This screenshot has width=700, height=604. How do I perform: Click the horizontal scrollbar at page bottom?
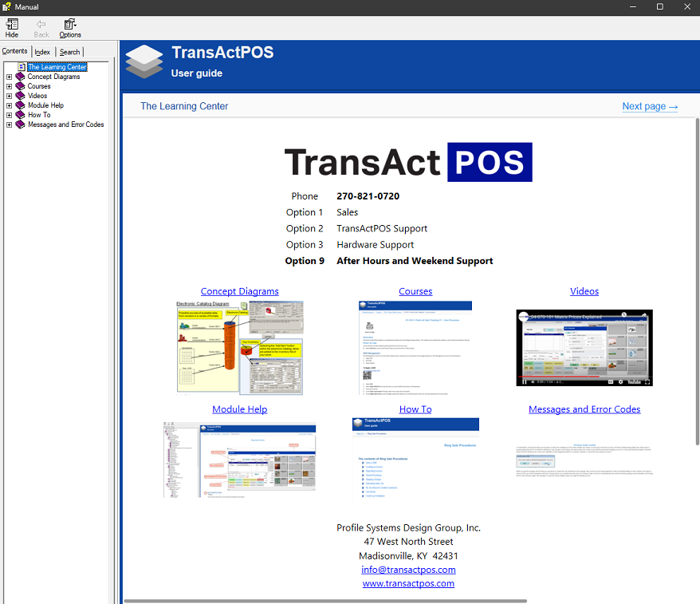tap(325, 602)
